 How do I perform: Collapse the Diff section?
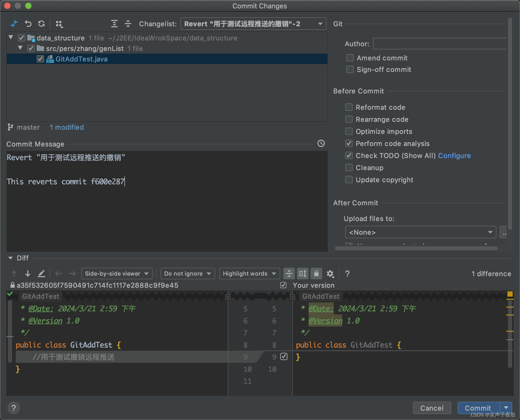pyautogui.click(x=10, y=258)
